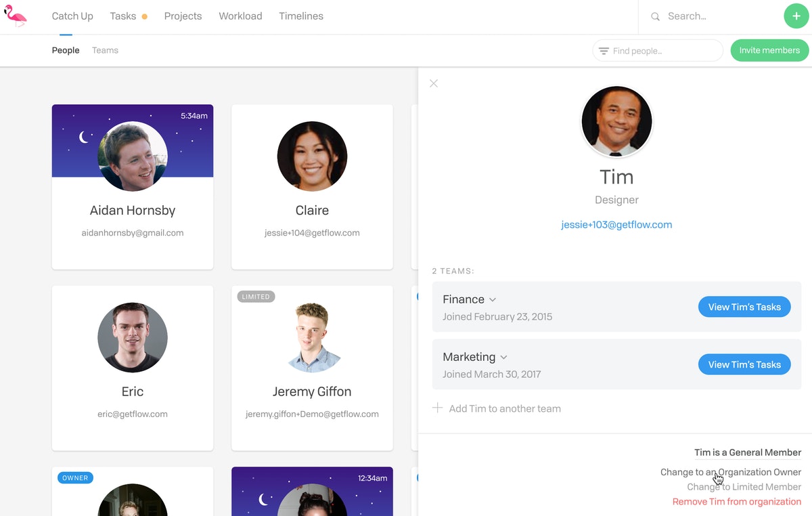Click Joined March 30, 2017 text
812x516 pixels.
coord(492,374)
